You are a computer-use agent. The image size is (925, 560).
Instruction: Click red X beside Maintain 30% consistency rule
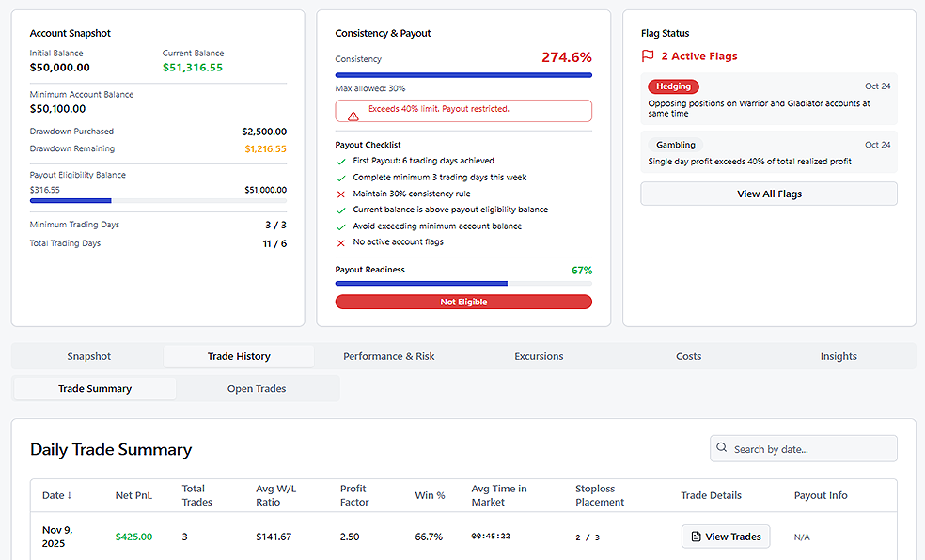pyautogui.click(x=341, y=194)
